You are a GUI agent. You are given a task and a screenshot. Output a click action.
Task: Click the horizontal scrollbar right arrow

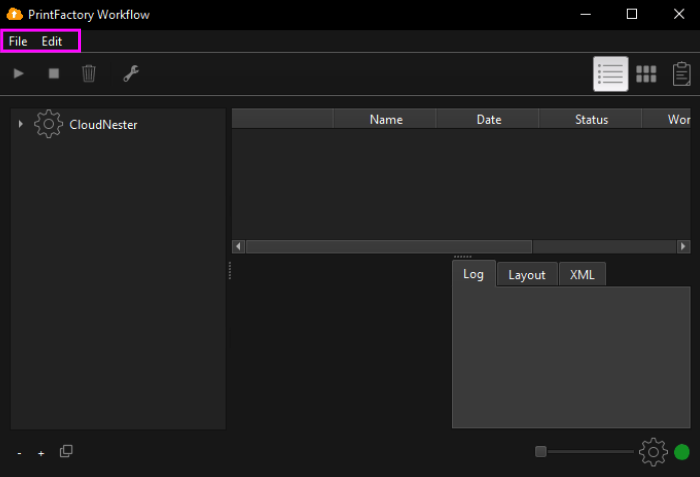pos(683,247)
